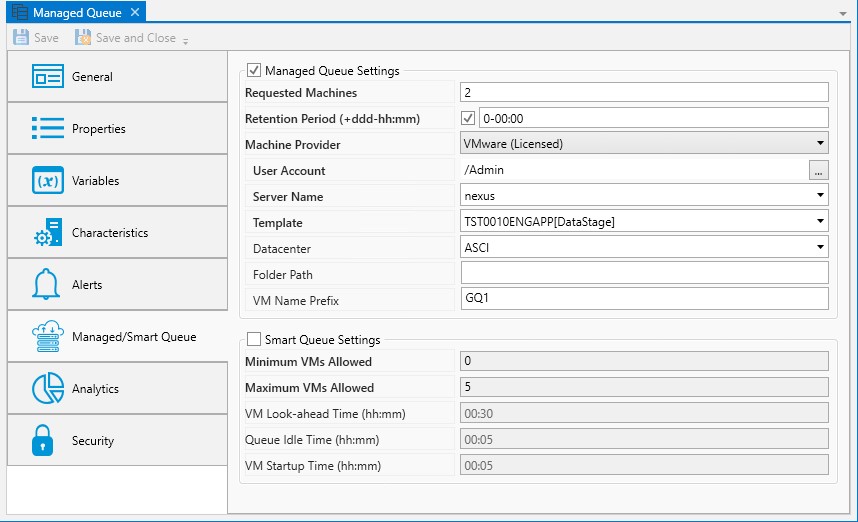Viewport: 858px width, 522px height.
Task: Click the Managed Queue Settings group title
Action: tap(332, 71)
